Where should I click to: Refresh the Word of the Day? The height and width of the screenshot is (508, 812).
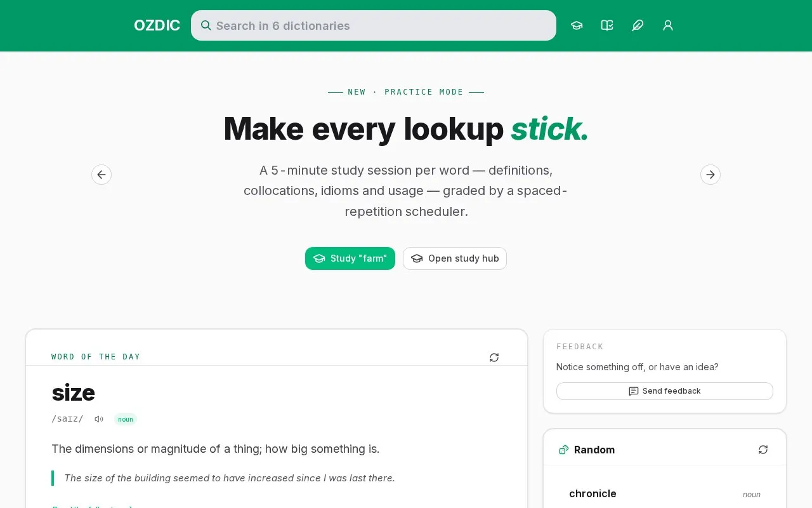coord(494,358)
